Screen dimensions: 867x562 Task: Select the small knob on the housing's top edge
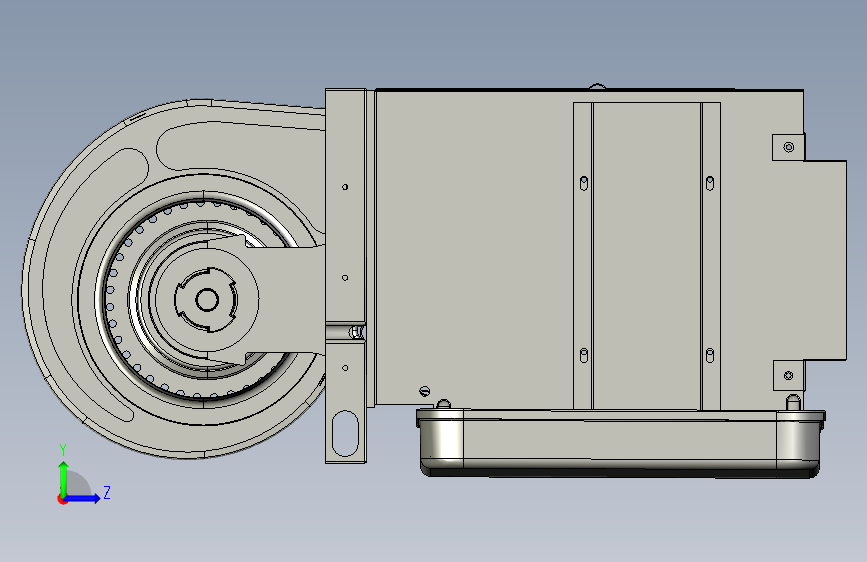coord(597,86)
